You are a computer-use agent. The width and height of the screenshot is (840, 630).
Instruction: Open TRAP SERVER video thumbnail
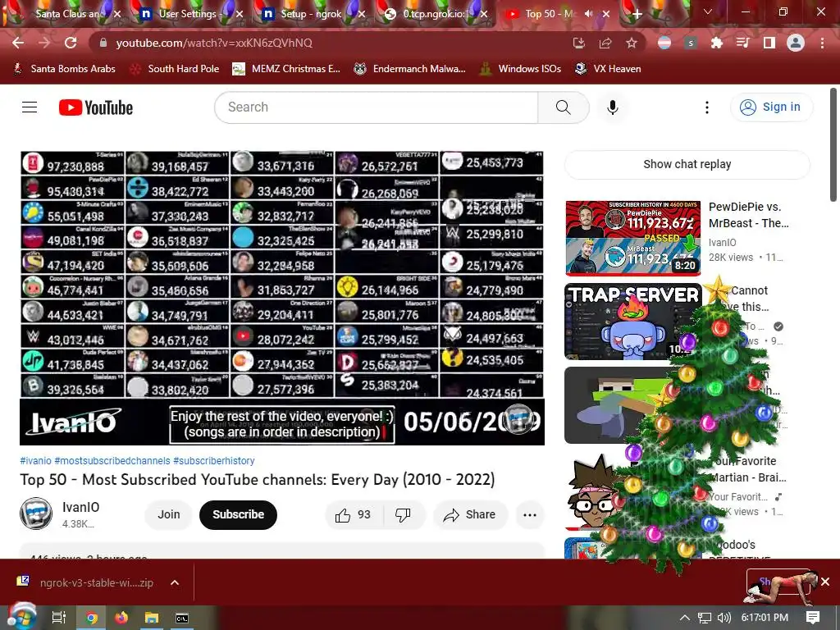click(x=633, y=322)
